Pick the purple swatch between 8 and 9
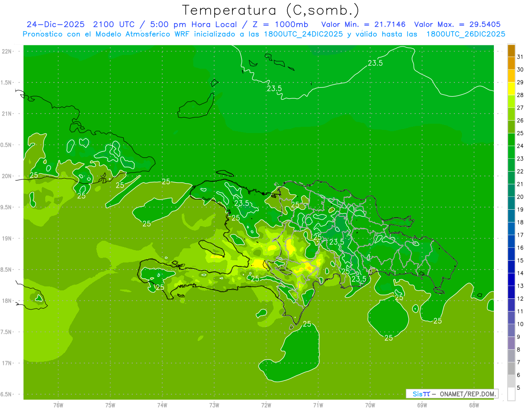This screenshot has height=411, width=532. pos(511,344)
